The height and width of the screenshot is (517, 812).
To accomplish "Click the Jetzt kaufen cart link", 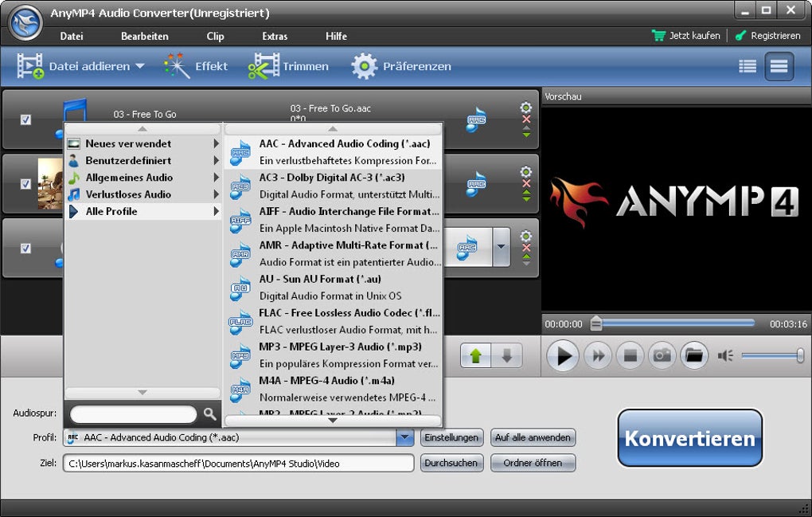I will click(686, 36).
